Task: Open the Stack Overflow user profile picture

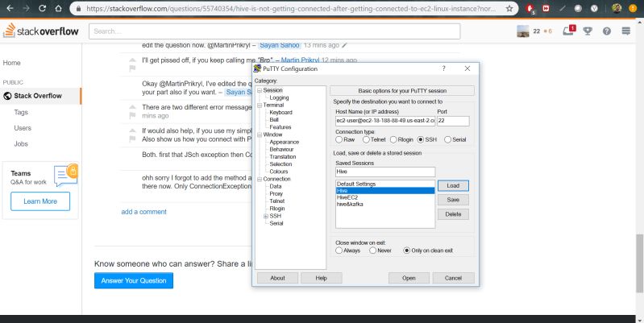Action: coord(523,31)
